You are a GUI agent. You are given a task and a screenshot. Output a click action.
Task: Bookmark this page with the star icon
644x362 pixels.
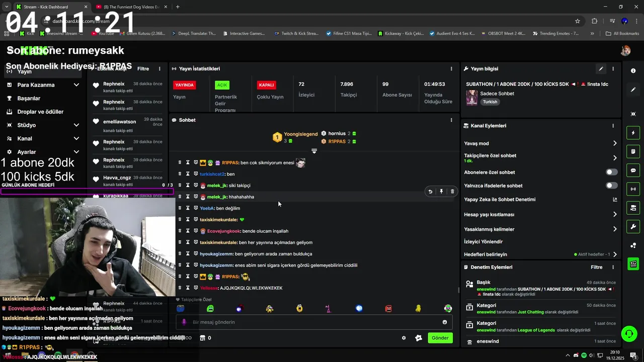(x=578, y=21)
